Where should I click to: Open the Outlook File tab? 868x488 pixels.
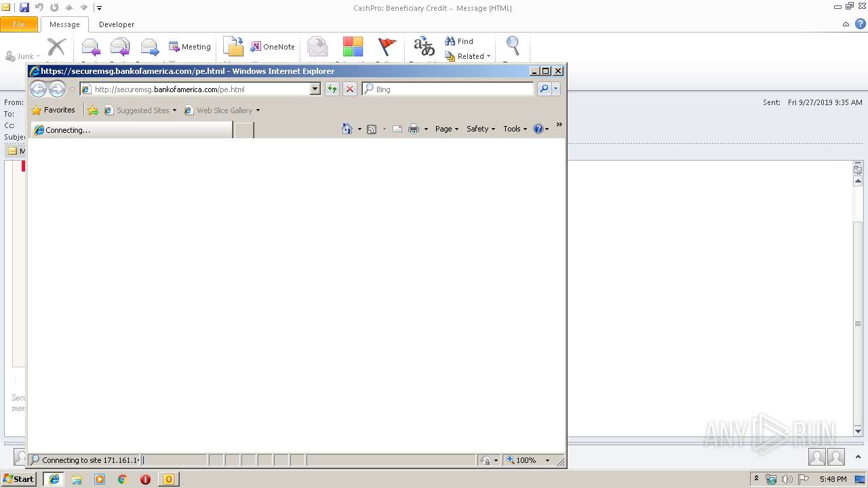coord(19,24)
